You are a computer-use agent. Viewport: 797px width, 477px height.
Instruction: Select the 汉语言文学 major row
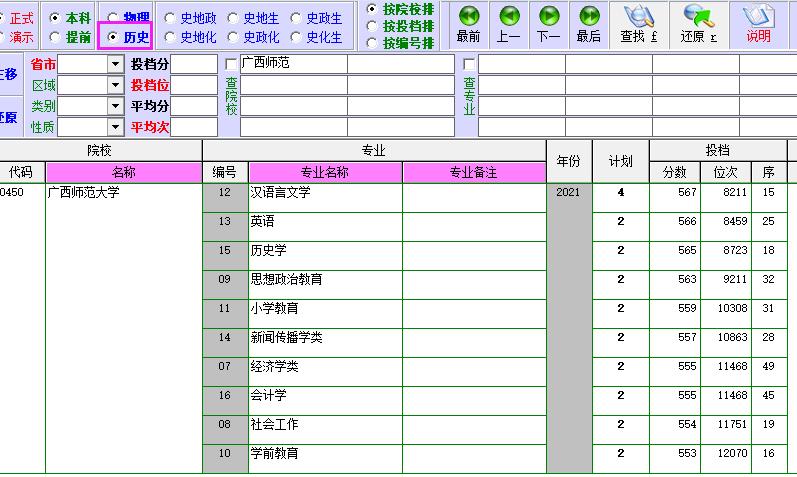tap(325, 193)
